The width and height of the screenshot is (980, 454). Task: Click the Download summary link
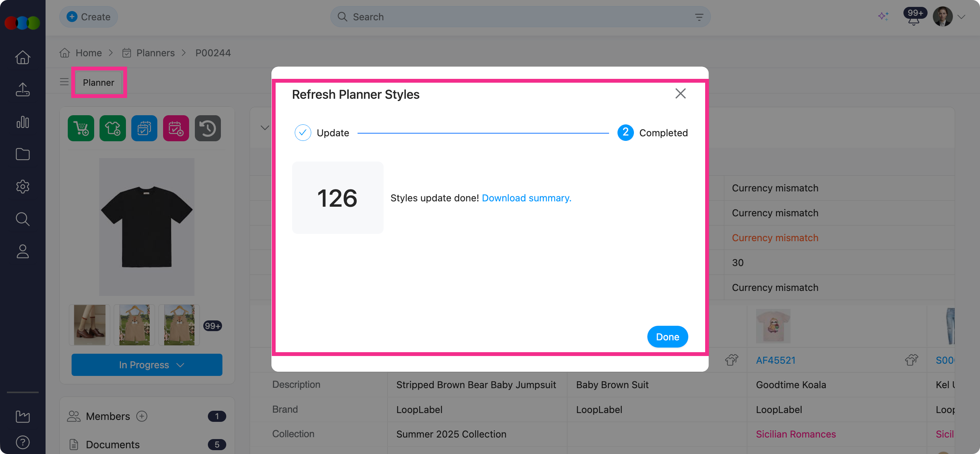526,198
